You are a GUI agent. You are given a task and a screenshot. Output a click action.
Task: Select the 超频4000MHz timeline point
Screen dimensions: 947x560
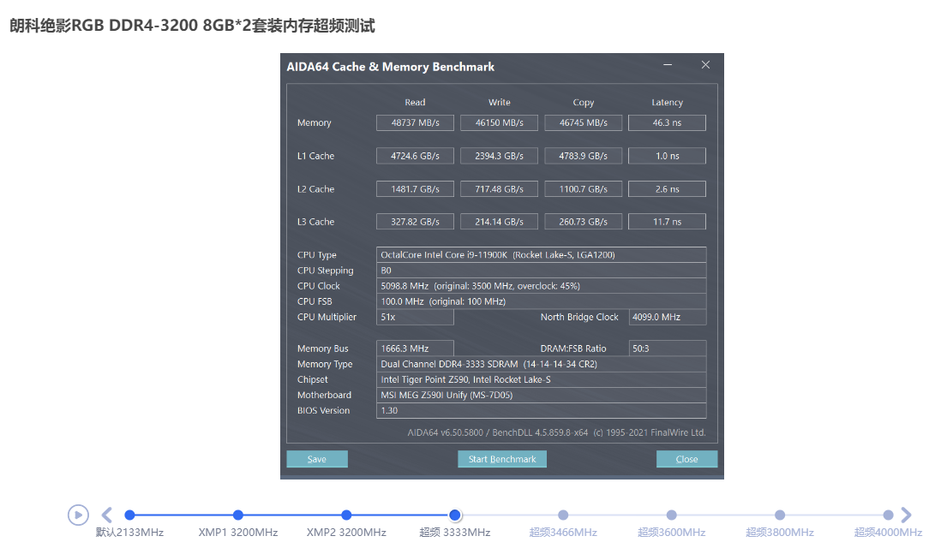(x=888, y=515)
